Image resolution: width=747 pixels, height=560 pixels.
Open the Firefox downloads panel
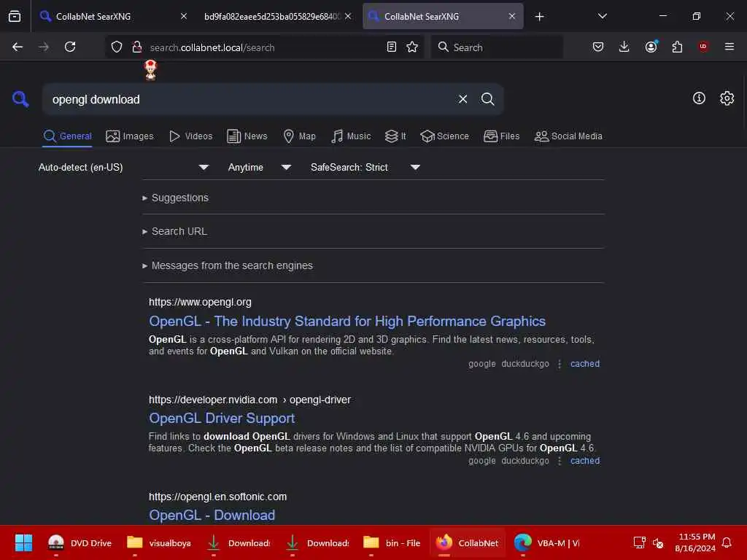click(x=624, y=47)
